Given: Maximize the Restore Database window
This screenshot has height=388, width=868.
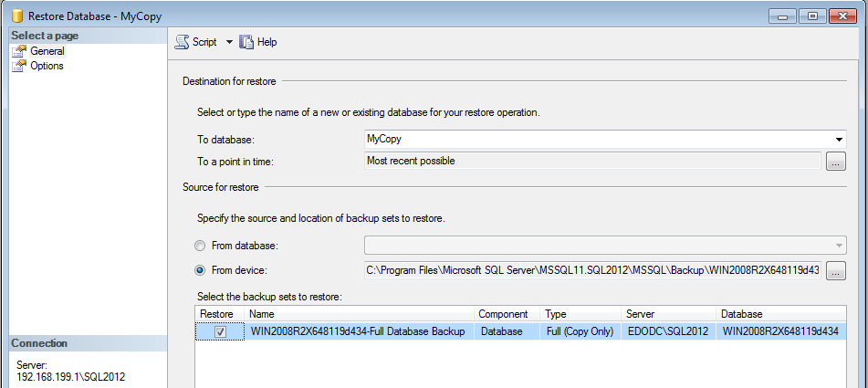Looking at the screenshot, I should pyautogui.click(x=812, y=16).
